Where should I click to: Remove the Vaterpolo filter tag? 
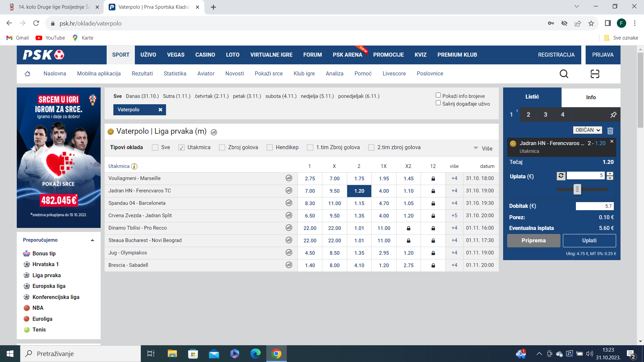pos(160,110)
